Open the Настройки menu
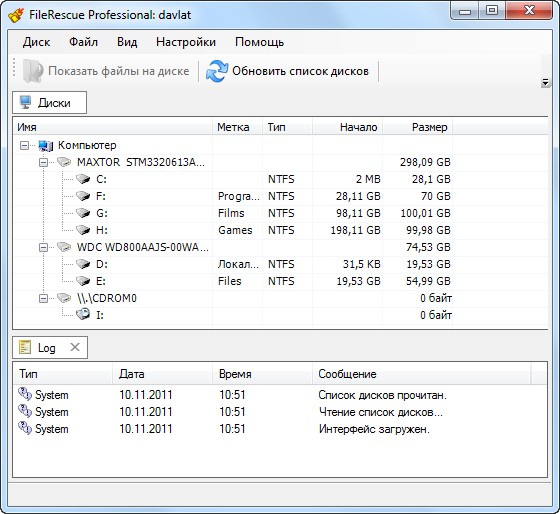This screenshot has width=560, height=514. click(x=186, y=42)
